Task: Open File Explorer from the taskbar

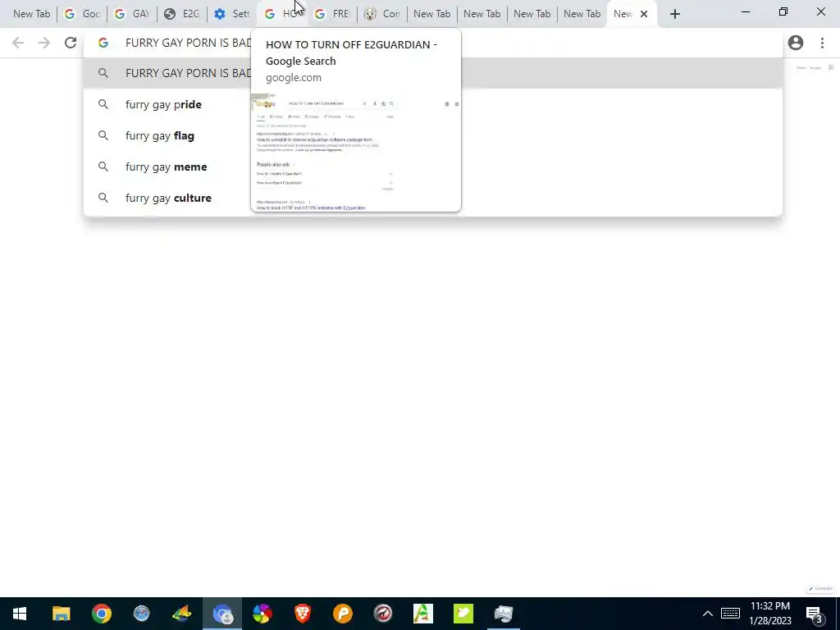Action: coord(61,614)
